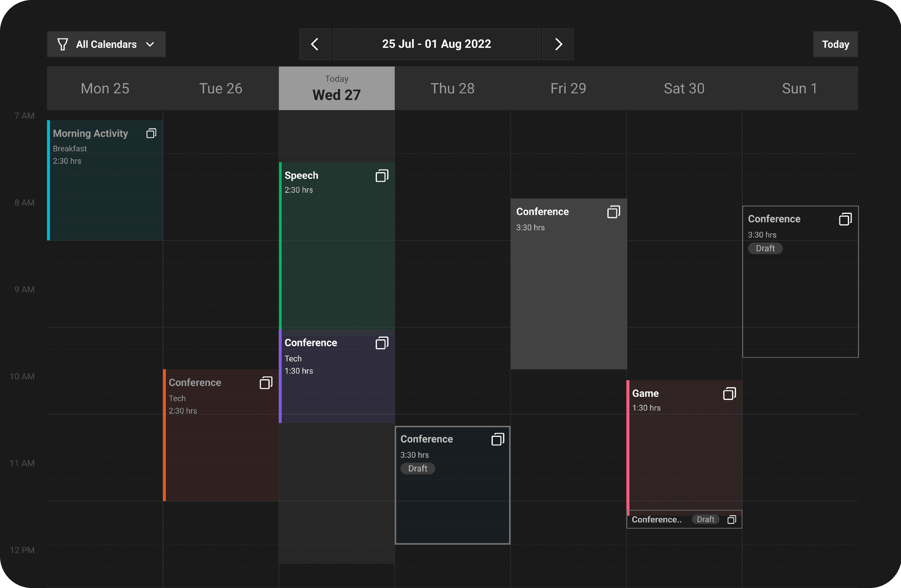Viewport: 901px width, 588px height.
Task: Click the copy icon on Morning Activity event
Action: [151, 133]
